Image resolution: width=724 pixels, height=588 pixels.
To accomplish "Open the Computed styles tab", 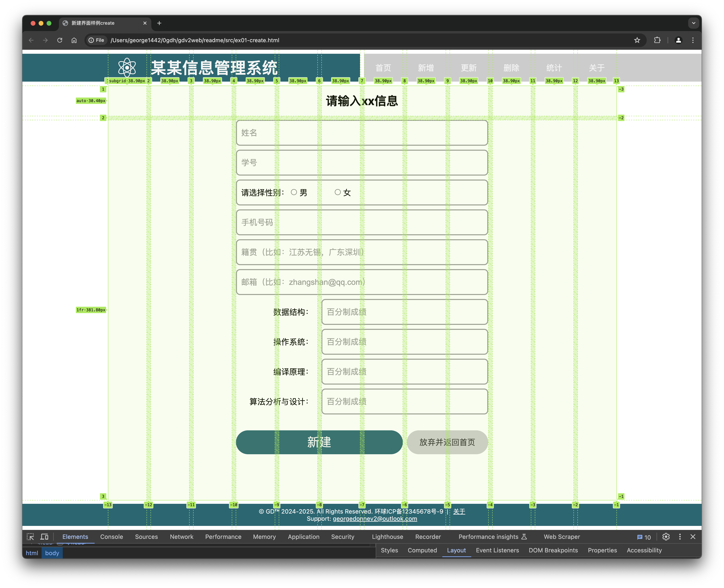I will pos(422,550).
